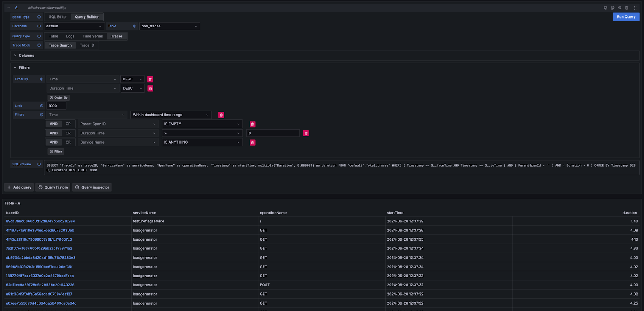Click the drag handle for query A
Image resolution: width=644 pixels, height=311 pixels.
635,8
